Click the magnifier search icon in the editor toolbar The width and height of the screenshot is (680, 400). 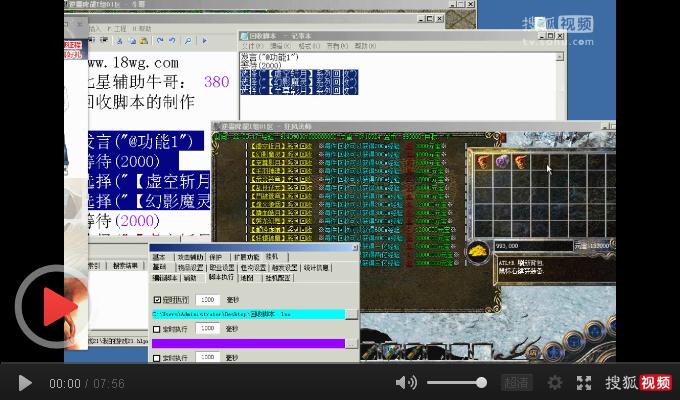click(188, 40)
